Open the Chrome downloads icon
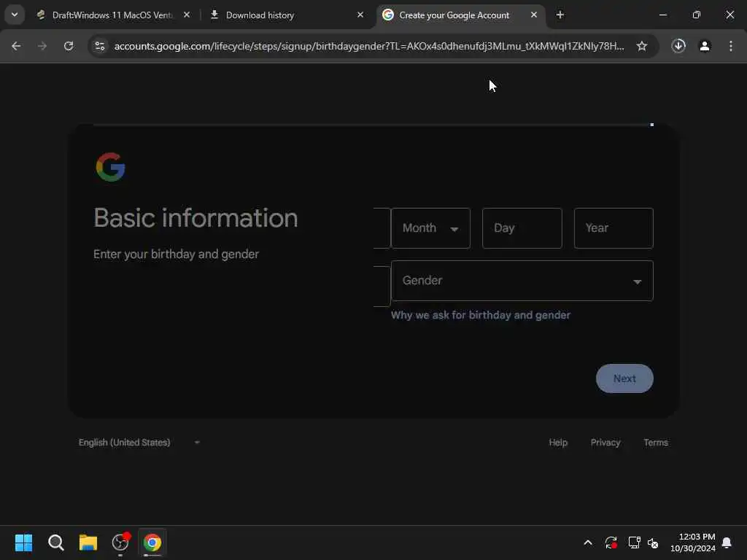 [678, 46]
